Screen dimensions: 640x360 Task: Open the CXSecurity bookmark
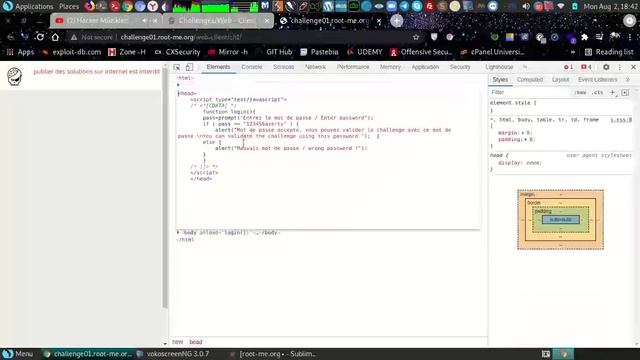coord(177,52)
